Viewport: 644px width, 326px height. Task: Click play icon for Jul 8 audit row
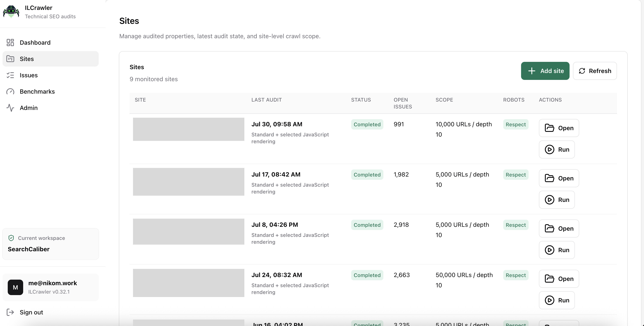point(549,250)
